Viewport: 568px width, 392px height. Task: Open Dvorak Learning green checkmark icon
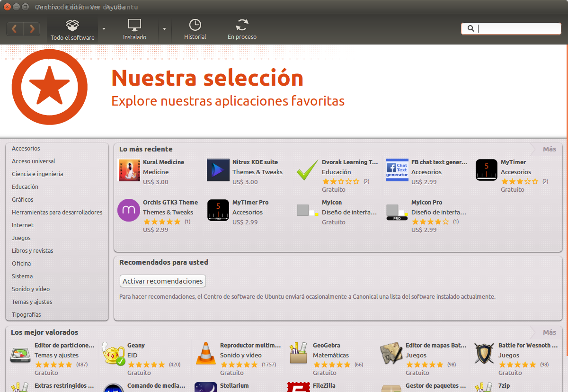[x=308, y=170]
